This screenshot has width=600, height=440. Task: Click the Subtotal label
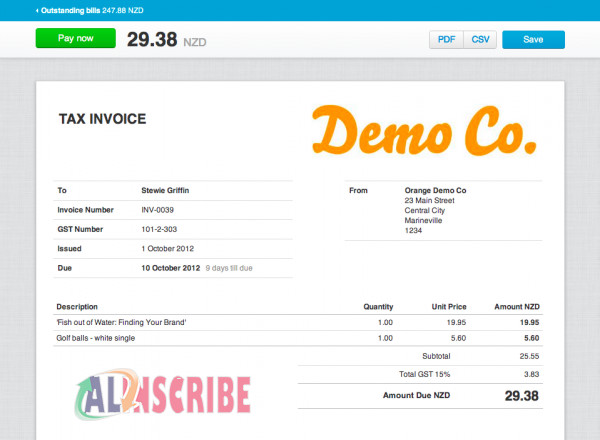[436, 356]
